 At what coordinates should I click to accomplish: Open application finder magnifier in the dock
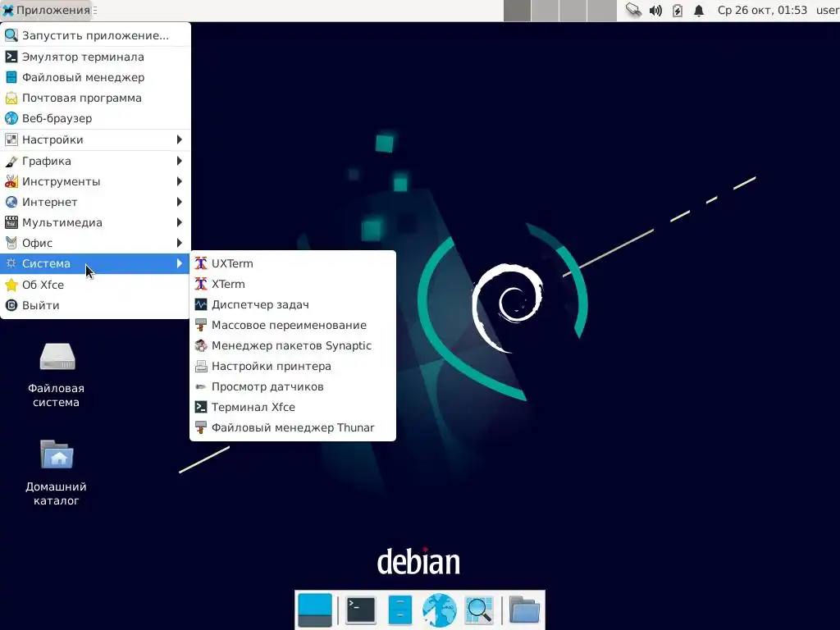point(478,610)
